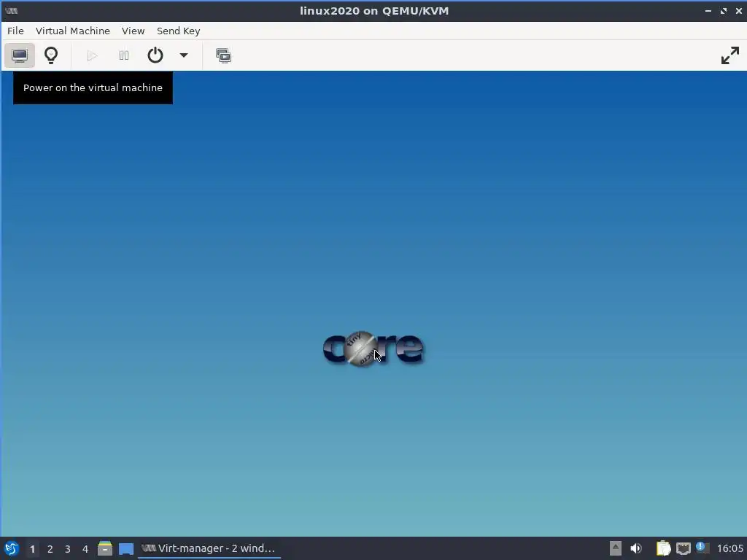
Task: Click the tiny core logo in guest
Action: click(x=373, y=349)
